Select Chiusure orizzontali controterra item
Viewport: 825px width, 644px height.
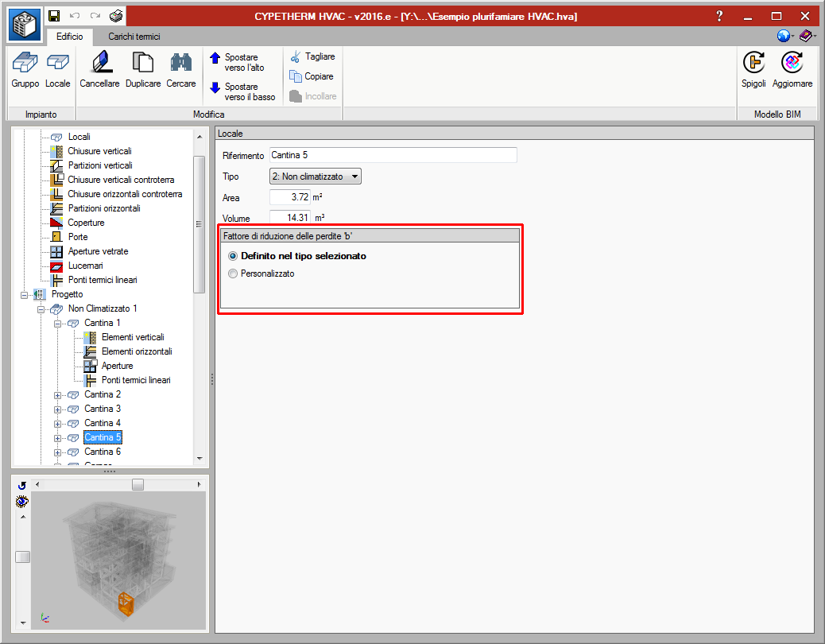pos(125,194)
